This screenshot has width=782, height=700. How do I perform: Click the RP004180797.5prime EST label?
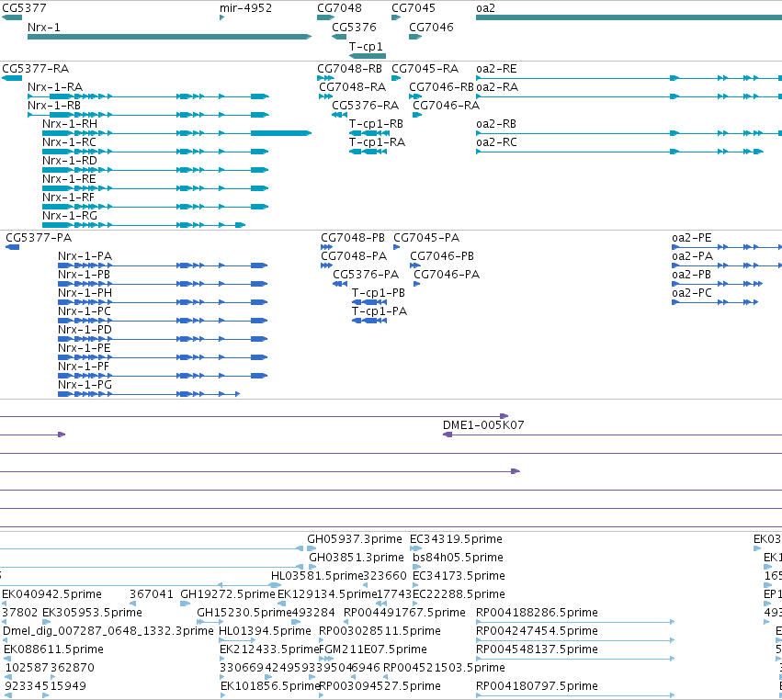point(538,686)
